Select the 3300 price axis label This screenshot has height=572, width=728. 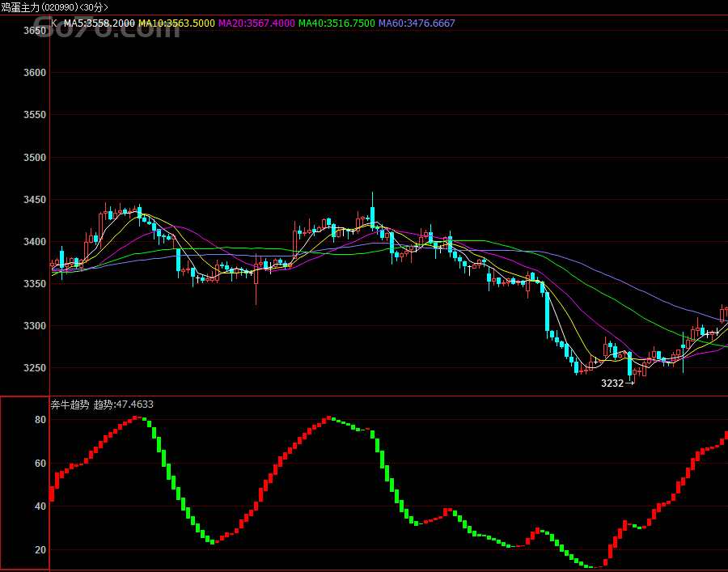coord(35,326)
